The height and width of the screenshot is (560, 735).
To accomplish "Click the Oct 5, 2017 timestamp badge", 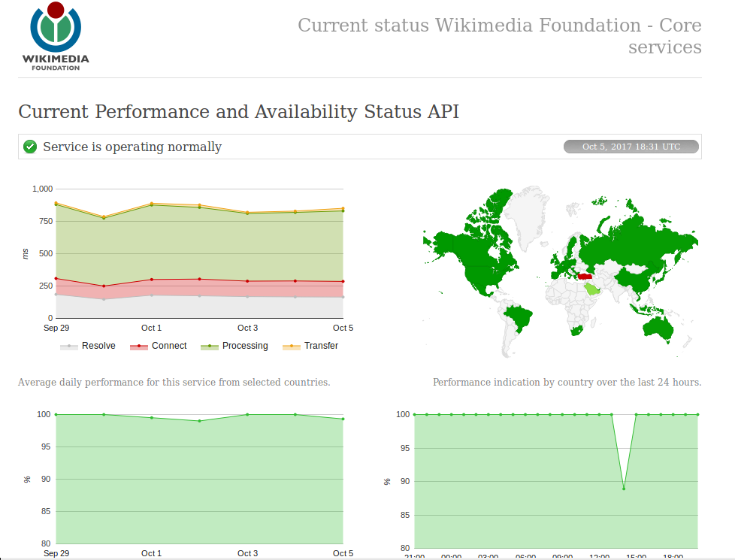I will [x=631, y=147].
